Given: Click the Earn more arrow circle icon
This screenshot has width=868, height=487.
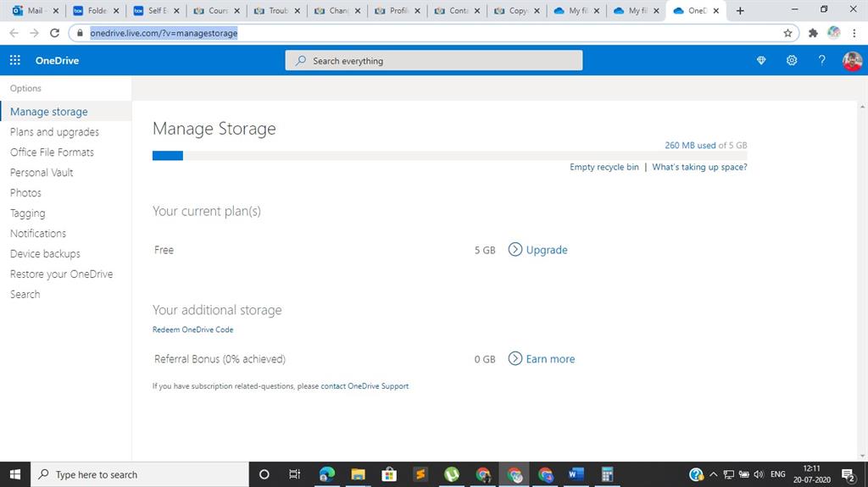Looking at the screenshot, I should [515, 358].
